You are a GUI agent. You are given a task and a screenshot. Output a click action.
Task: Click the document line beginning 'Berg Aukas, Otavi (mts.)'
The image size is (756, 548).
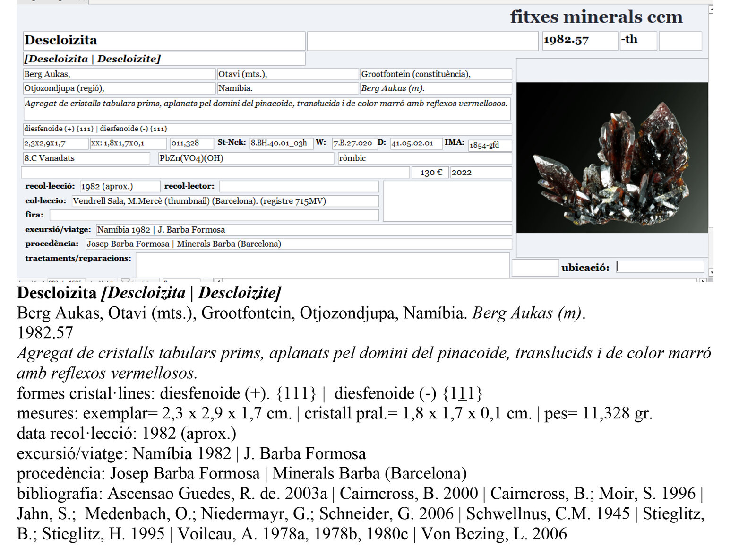[301, 313]
